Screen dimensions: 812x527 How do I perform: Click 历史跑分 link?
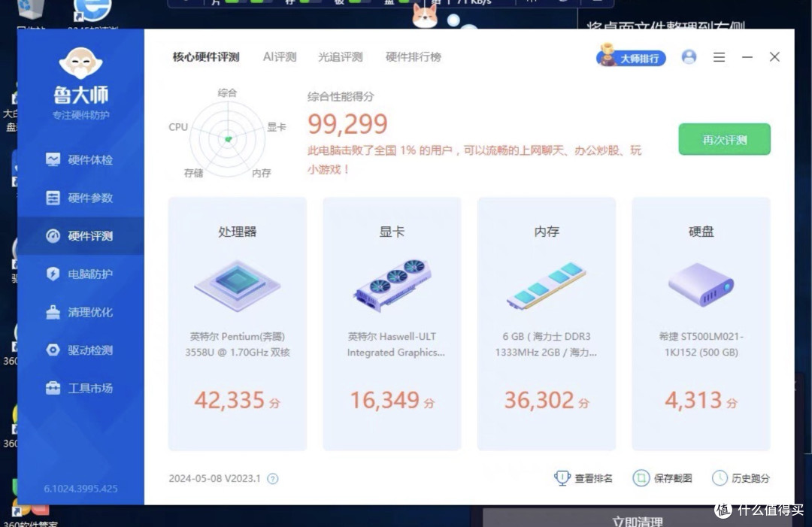(750, 478)
